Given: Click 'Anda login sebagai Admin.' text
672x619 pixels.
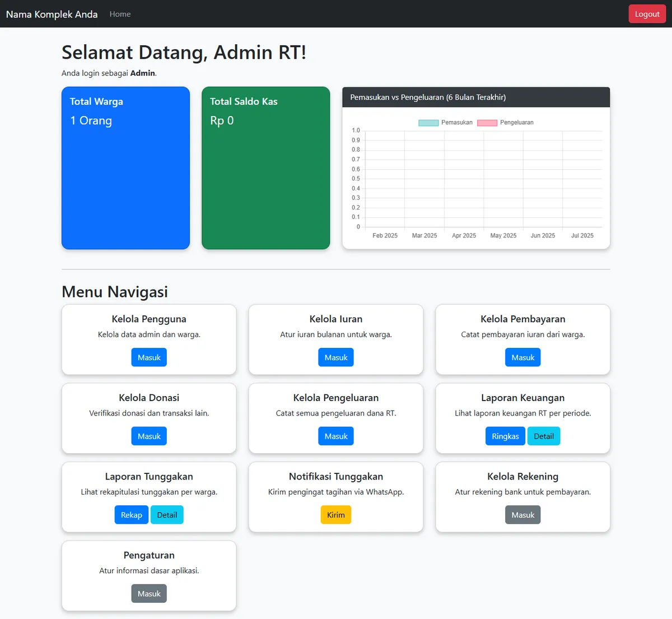Looking at the screenshot, I should 109,73.
